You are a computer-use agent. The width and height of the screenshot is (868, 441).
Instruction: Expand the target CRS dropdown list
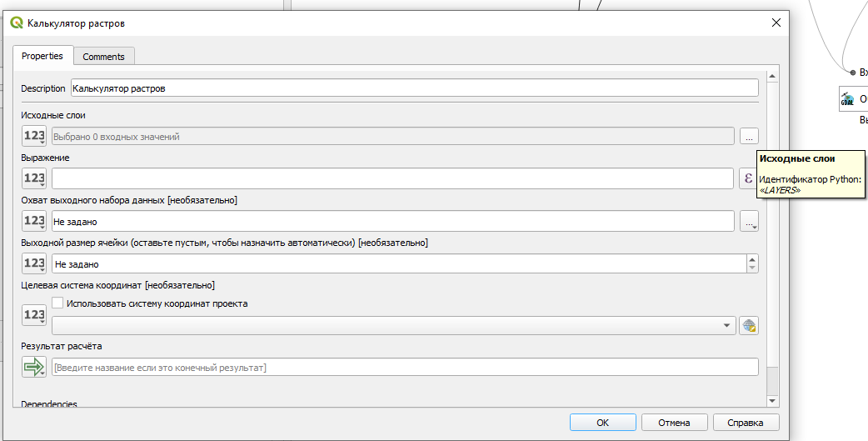click(x=727, y=326)
